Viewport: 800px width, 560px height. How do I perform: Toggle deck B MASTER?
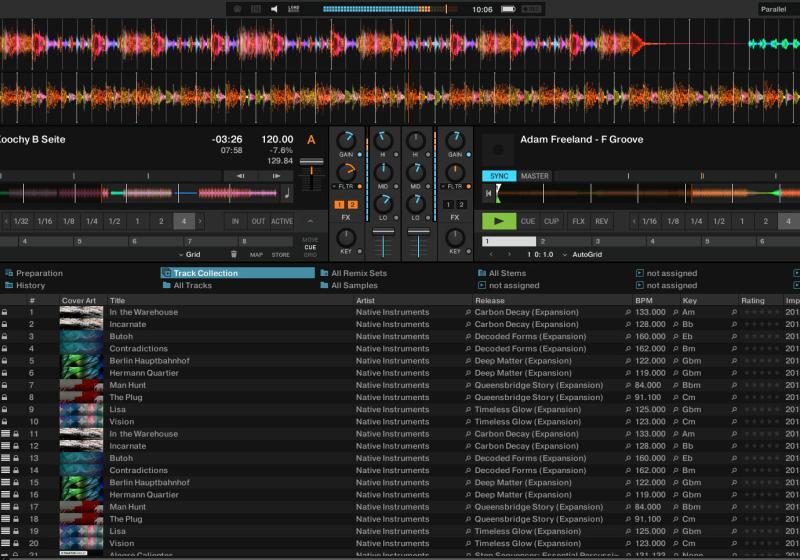tap(534, 176)
